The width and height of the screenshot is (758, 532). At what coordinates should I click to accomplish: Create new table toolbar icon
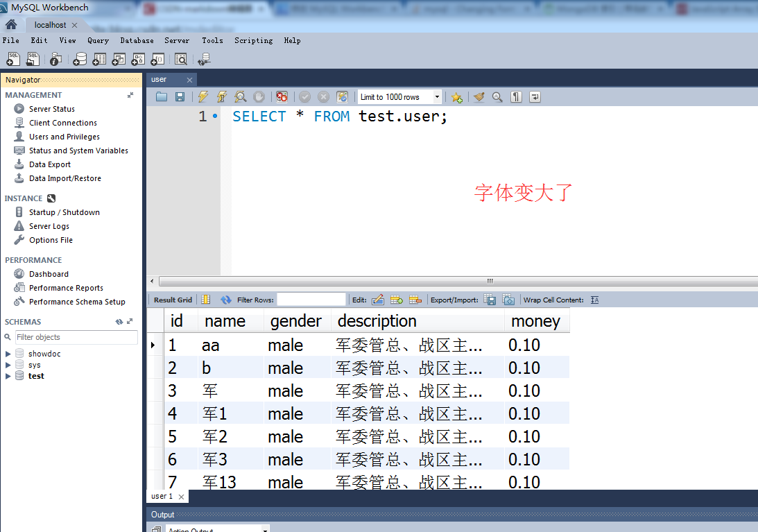[99, 59]
